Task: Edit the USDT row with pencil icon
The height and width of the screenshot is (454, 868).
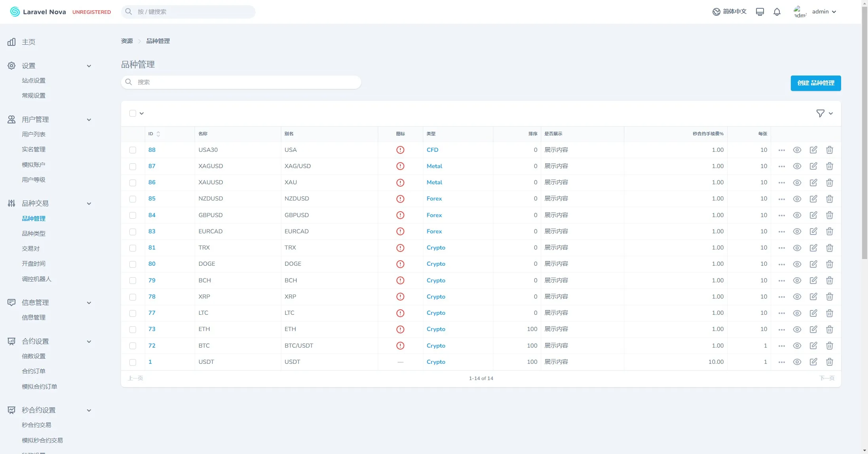Action: 813,362
